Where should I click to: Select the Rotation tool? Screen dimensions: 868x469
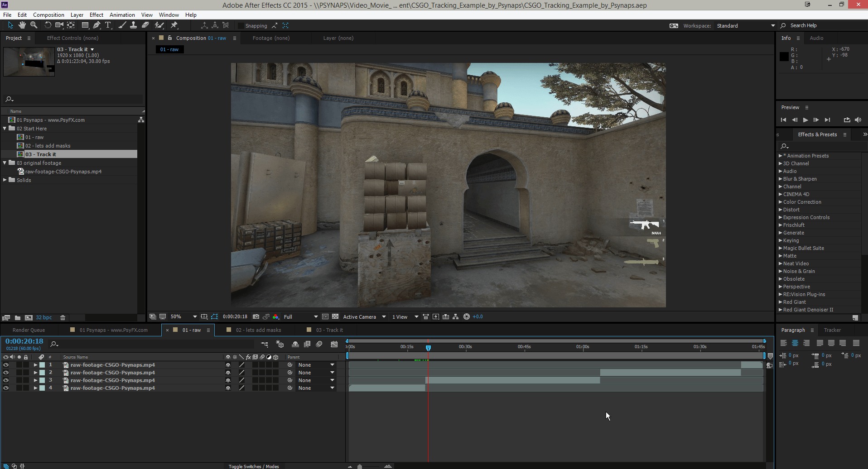click(47, 25)
